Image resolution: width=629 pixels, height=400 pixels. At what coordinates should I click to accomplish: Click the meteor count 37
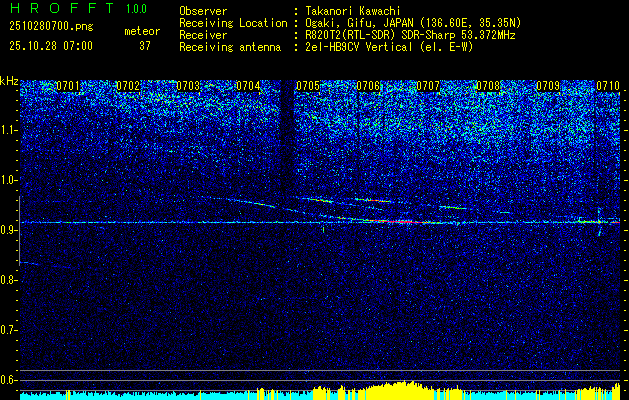coord(145,46)
